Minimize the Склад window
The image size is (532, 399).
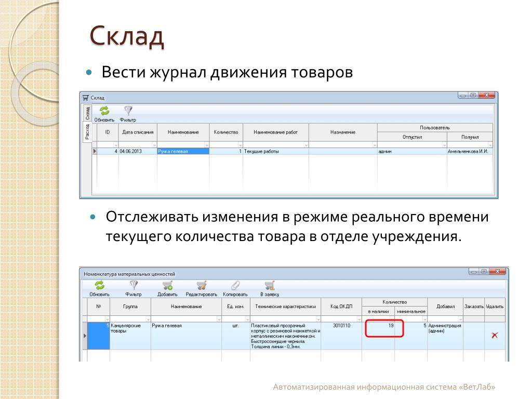pyautogui.click(x=462, y=96)
